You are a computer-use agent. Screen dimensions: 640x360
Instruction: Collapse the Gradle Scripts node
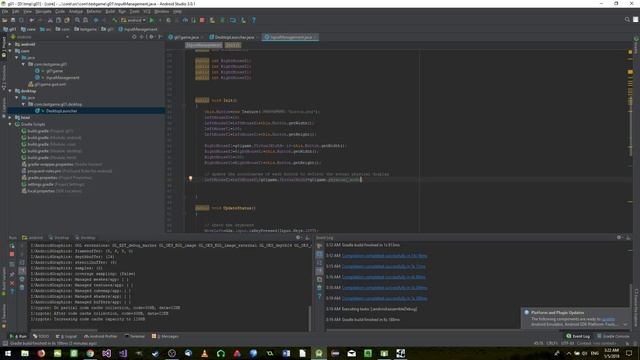[x=10, y=124]
